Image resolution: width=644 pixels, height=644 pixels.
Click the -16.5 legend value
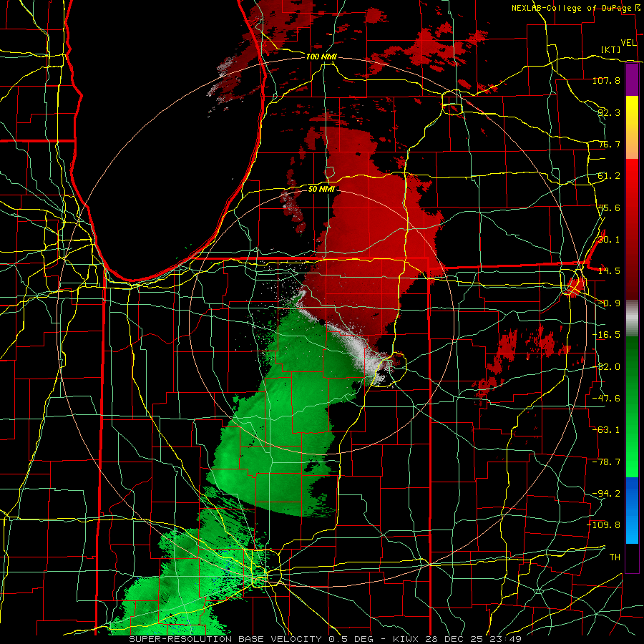(x=606, y=335)
